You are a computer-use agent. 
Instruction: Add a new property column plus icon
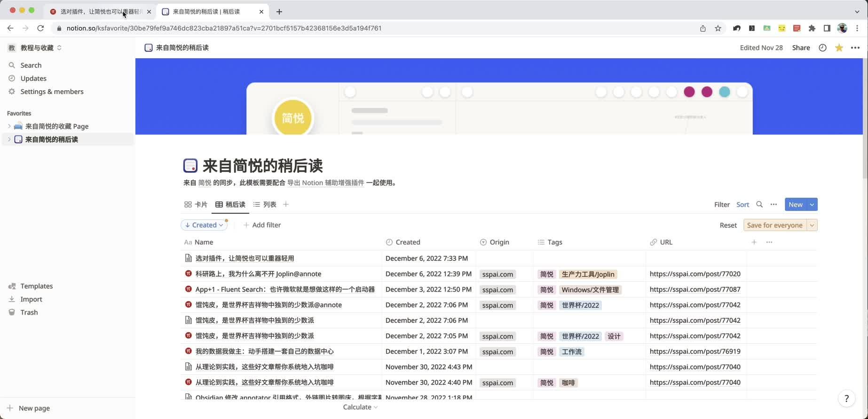(x=754, y=242)
